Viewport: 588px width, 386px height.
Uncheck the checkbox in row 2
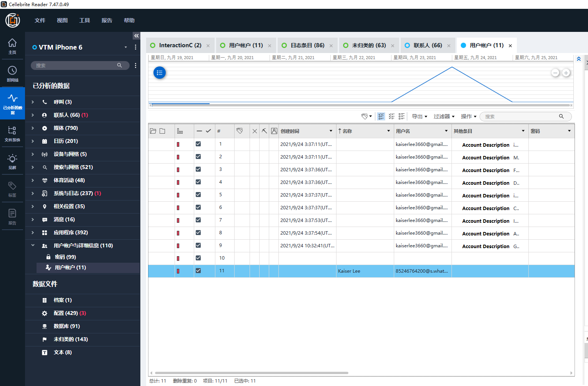(198, 157)
